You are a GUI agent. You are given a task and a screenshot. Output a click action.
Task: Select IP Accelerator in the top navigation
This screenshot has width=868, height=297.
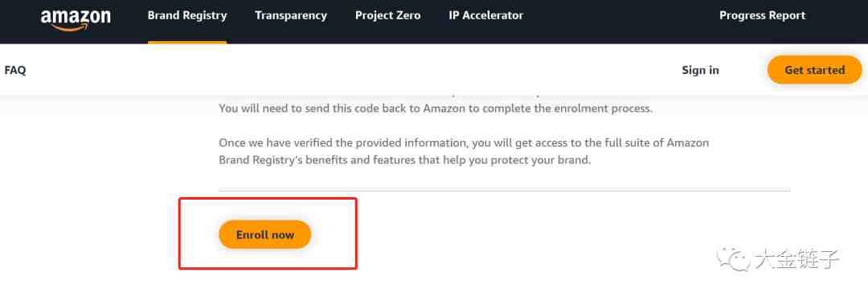coord(485,15)
